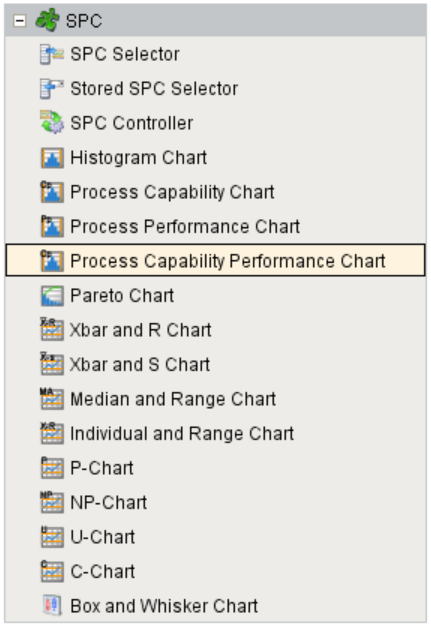The height and width of the screenshot is (627, 431).
Task: Click the green SPC module icon
Action: 48,20
